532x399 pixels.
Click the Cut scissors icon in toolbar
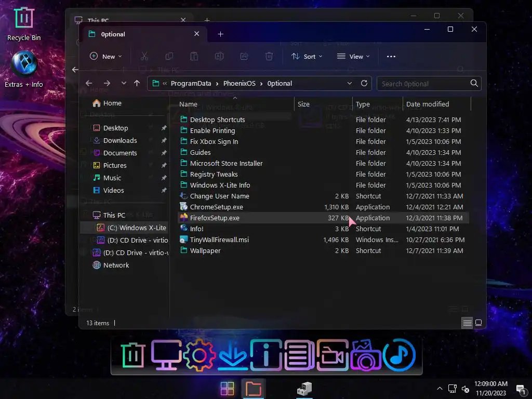144,56
